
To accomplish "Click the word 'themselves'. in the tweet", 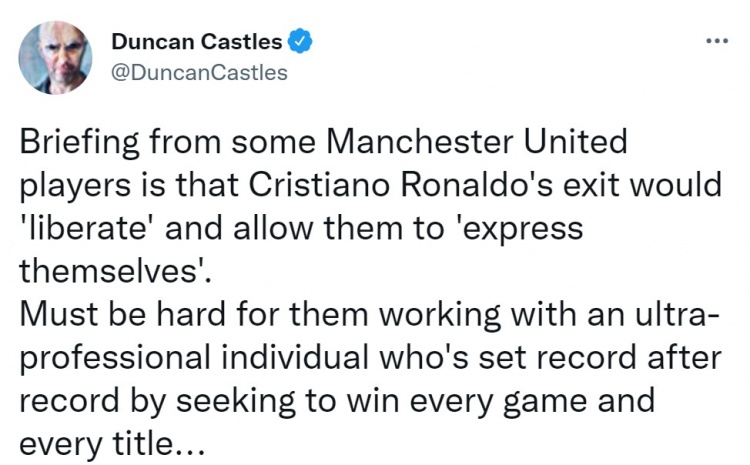I will [x=115, y=271].
